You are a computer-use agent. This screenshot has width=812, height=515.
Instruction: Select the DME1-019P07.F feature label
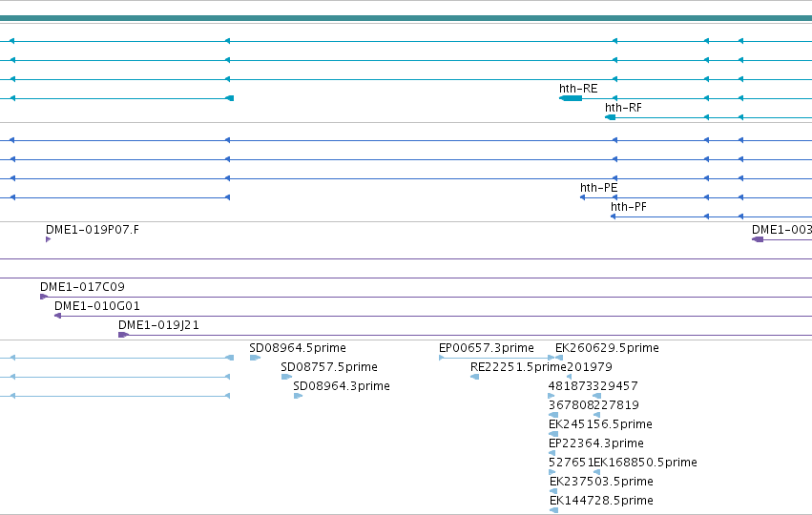click(93, 230)
